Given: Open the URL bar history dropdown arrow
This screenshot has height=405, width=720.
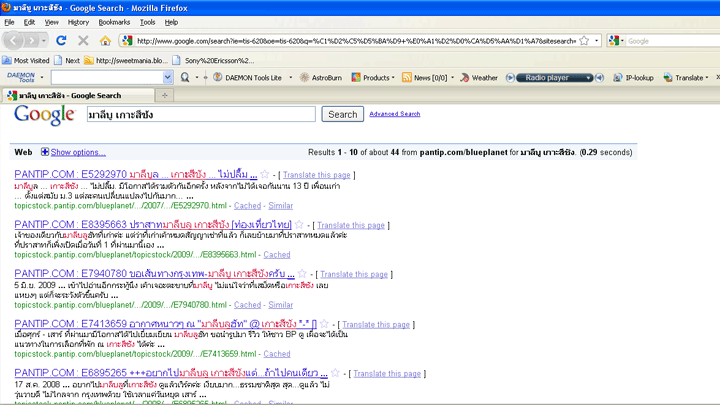Looking at the screenshot, I should pyautogui.click(x=596, y=41).
